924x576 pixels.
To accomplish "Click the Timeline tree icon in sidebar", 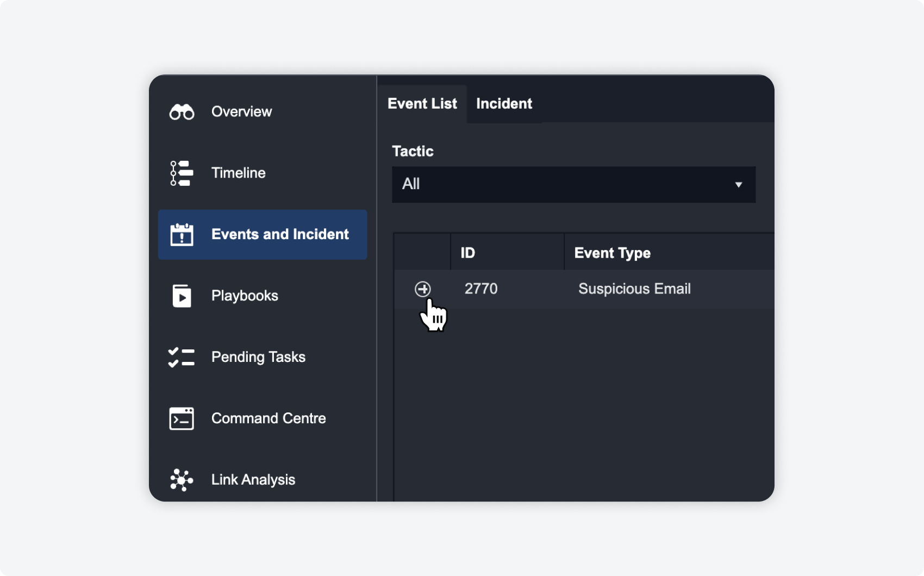I will click(182, 173).
